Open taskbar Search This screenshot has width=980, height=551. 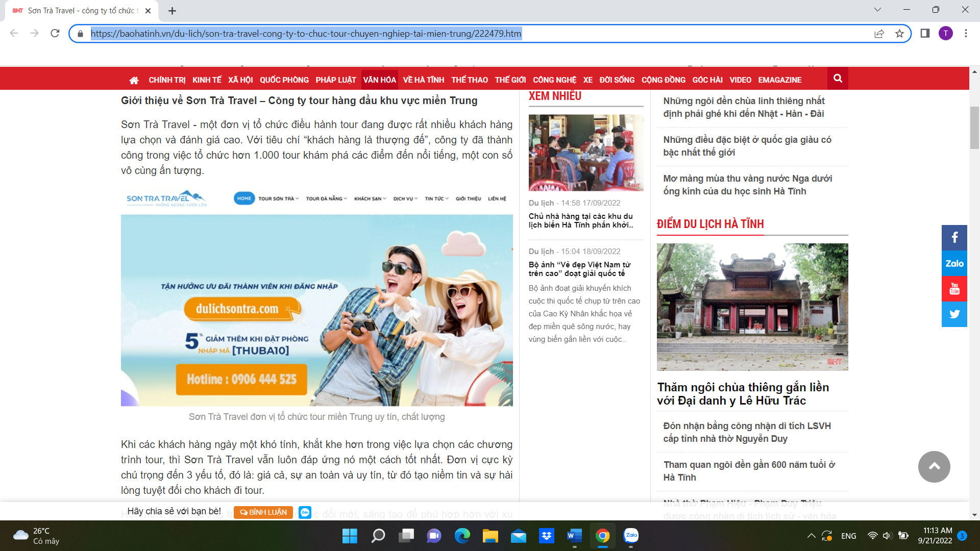[378, 536]
